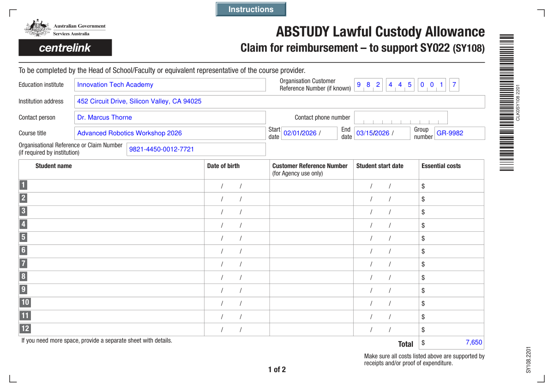Click Customer Reference Number box containing 982
Viewport: 554px width, 392px height.
click(x=368, y=84)
